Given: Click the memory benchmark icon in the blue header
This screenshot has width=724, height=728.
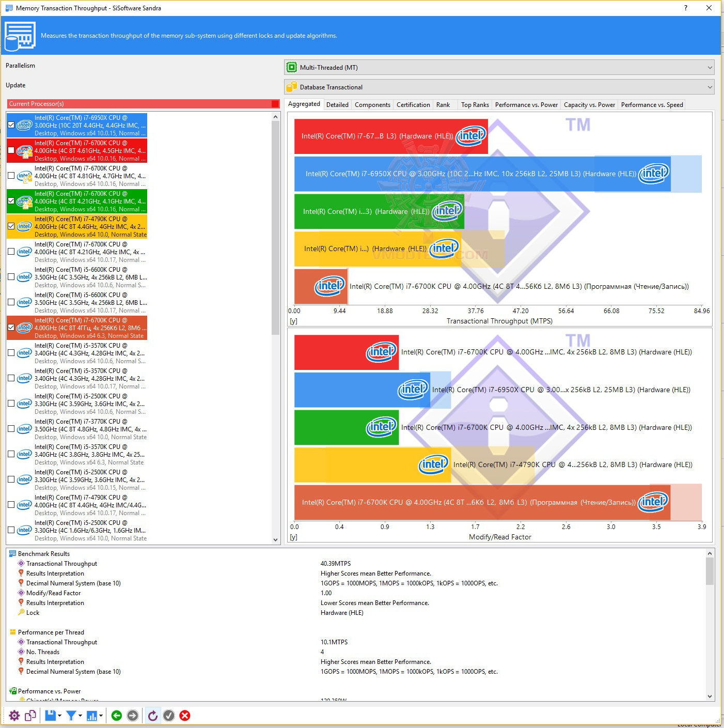Looking at the screenshot, I should tap(20, 36).
